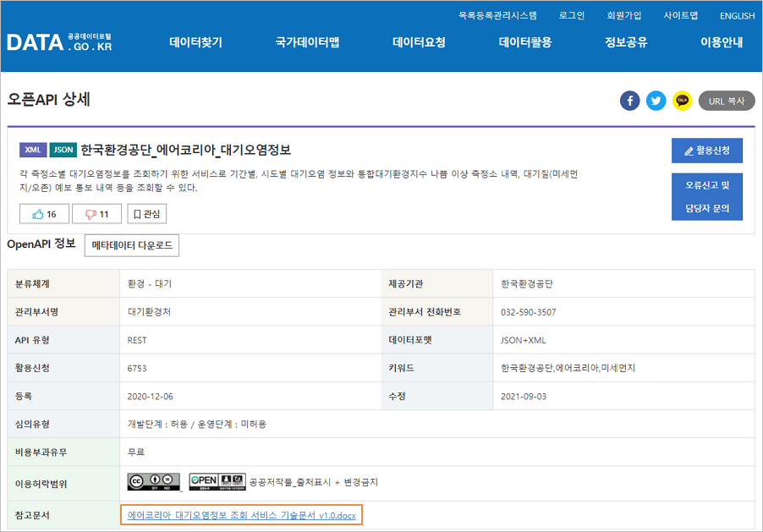
Task: Click the REST API type value
Action: click(x=137, y=340)
